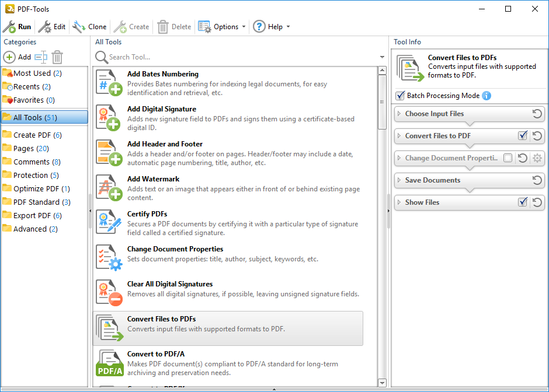Screen dimensions: 549x392
Task: Open settings gear for Change Document Properties
Action: pyautogui.click(x=537, y=158)
